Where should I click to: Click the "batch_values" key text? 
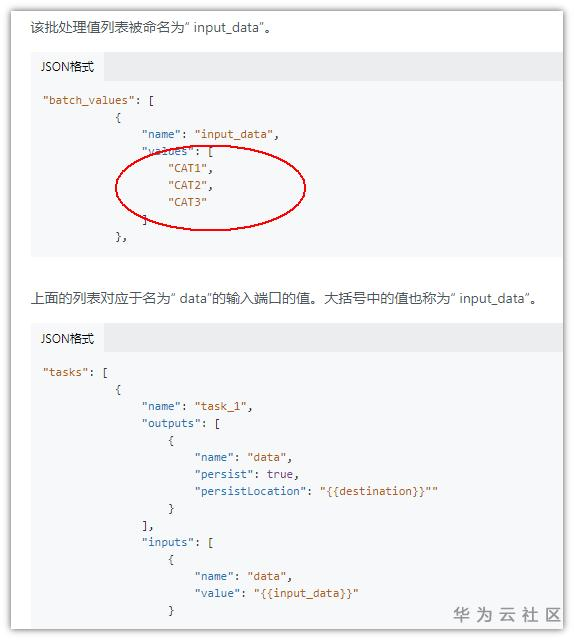(89, 100)
